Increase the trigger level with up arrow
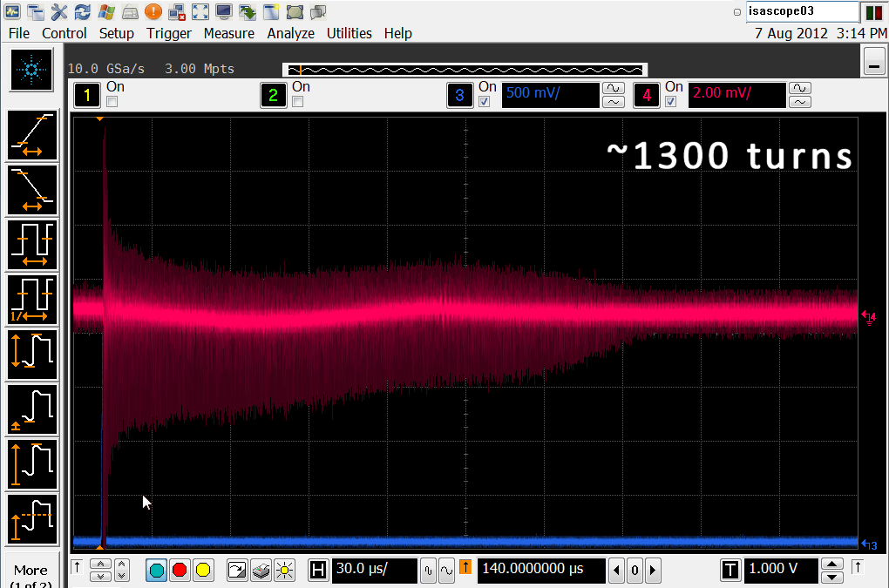Image resolution: width=889 pixels, height=588 pixels. (833, 564)
